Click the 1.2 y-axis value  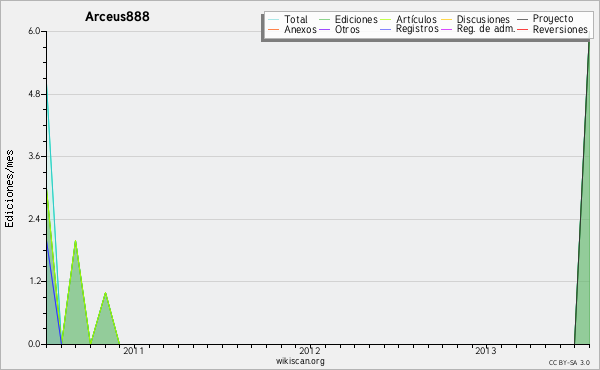pyautogui.click(x=34, y=281)
